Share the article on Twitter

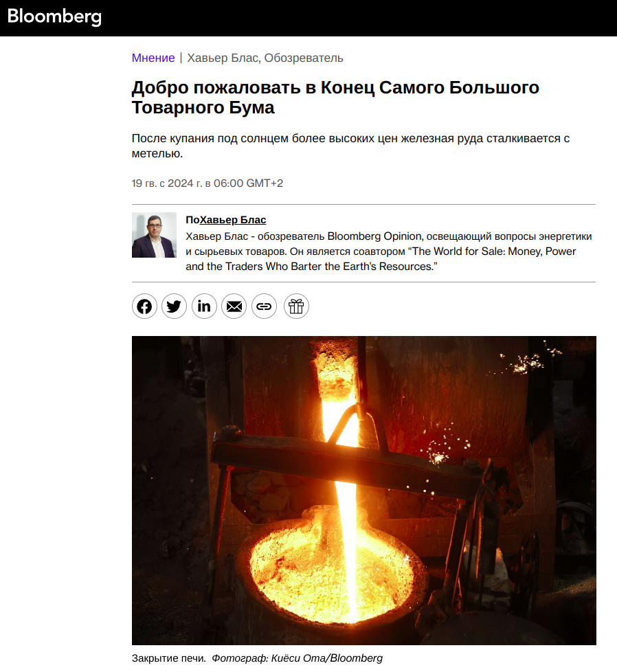pos(174,306)
